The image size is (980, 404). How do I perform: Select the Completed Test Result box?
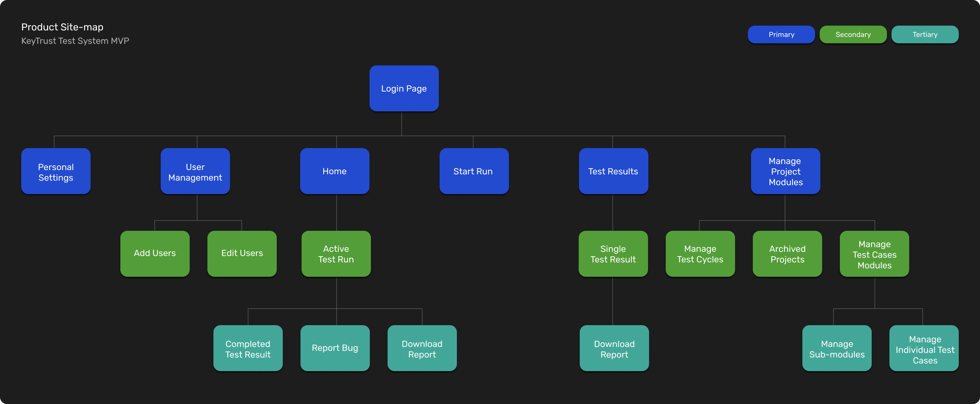coord(248,348)
